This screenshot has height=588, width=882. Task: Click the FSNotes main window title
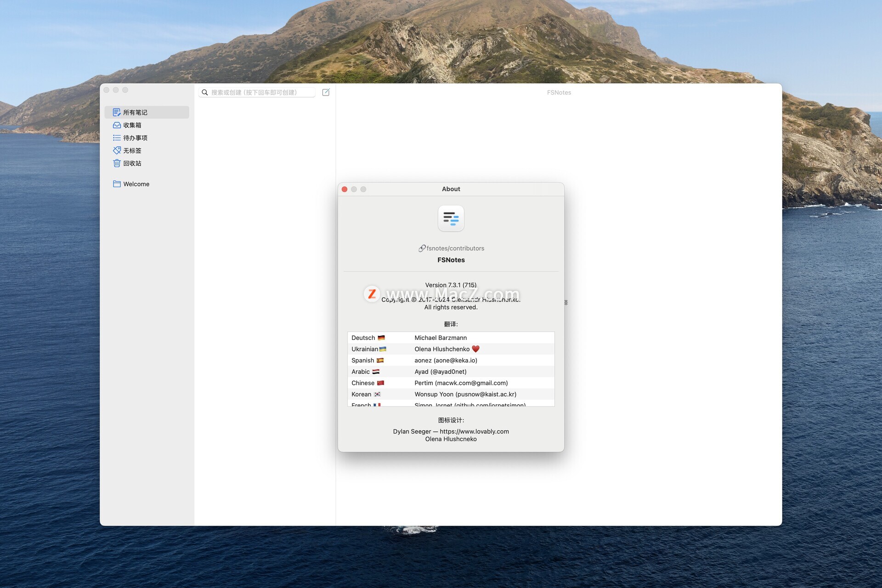pos(559,92)
